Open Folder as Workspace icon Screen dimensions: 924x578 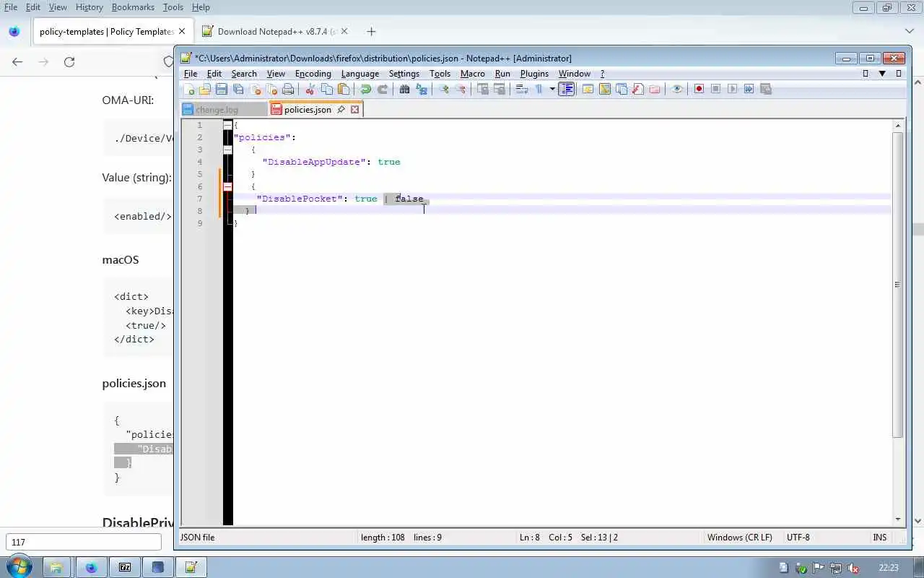click(655, 89)
